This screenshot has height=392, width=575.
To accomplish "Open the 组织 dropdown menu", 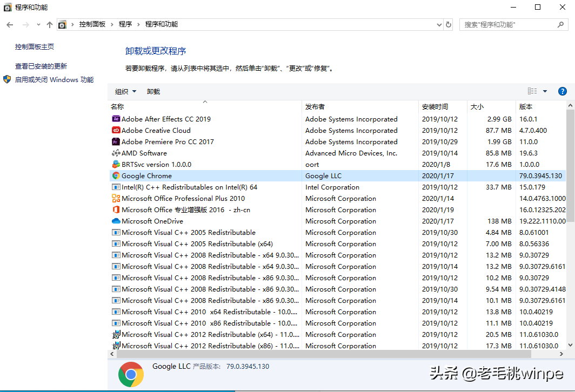I will 125,92.
